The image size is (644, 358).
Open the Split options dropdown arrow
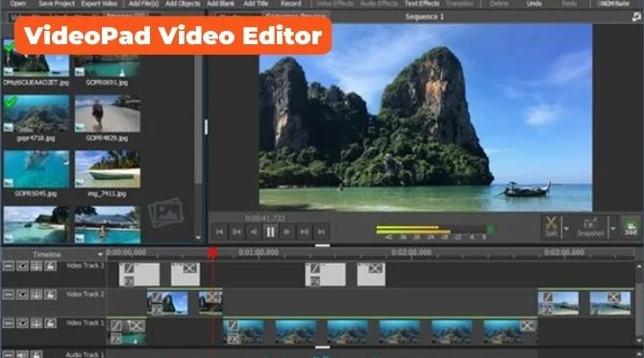pyautogui.click(x=566, y=228)
